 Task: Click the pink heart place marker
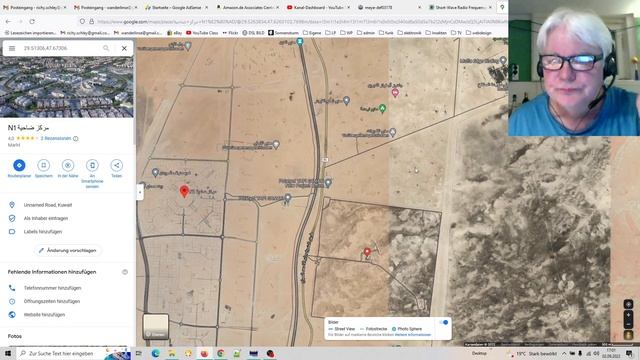point(395,93)
